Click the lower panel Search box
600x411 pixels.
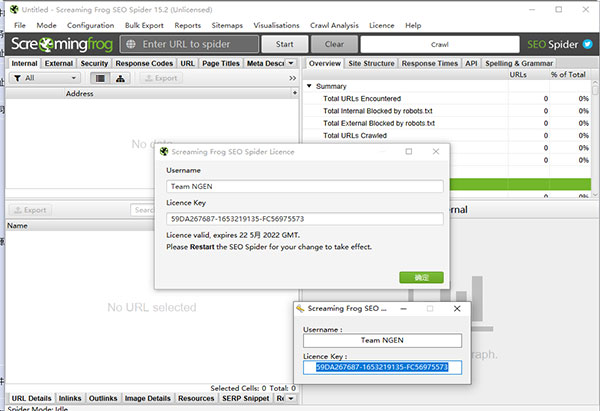[x=143, y=210]
